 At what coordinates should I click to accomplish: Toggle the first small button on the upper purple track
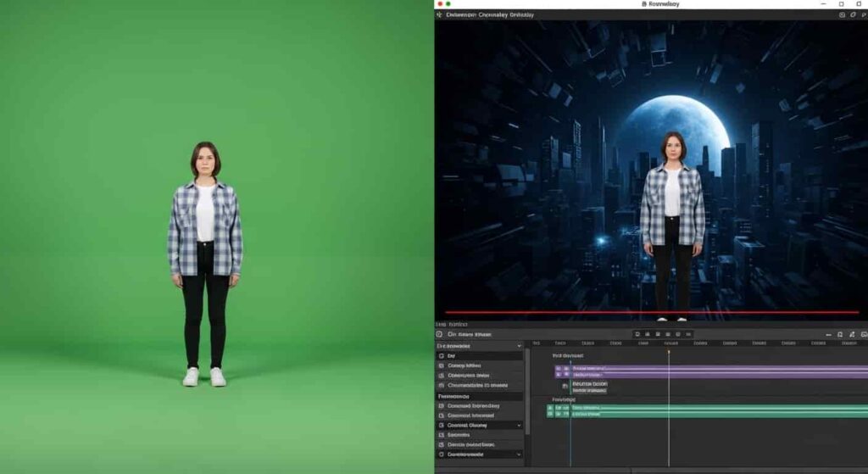(558, 368)
